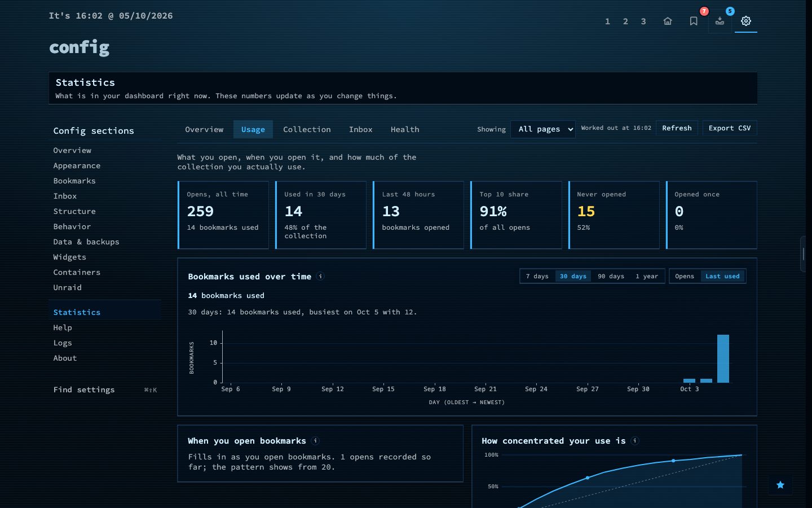Viewport: 812px width, 508px height.
Task: Open the Widgets config section
Action: click(x=105, y=257)
